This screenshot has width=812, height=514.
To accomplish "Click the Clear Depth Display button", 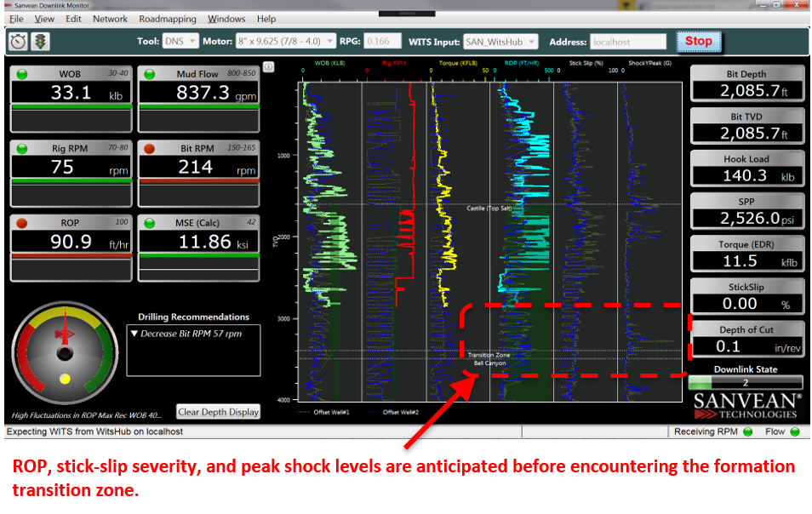I will (218, 412).
